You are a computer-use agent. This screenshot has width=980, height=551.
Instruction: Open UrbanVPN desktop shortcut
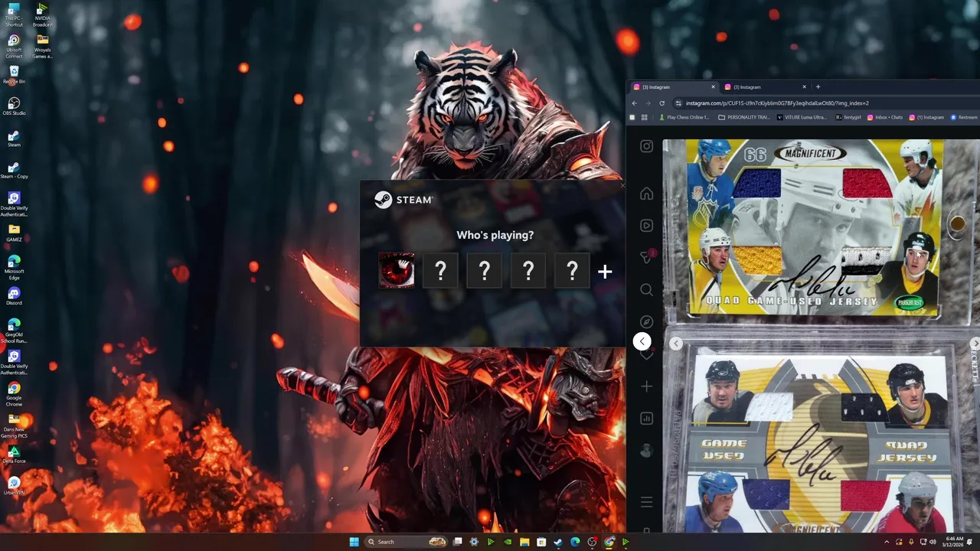(x=14, y=486)
